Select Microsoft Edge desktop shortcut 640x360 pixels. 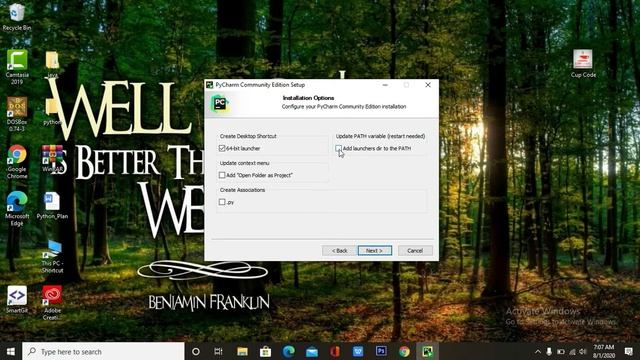[x=17, y=208]
